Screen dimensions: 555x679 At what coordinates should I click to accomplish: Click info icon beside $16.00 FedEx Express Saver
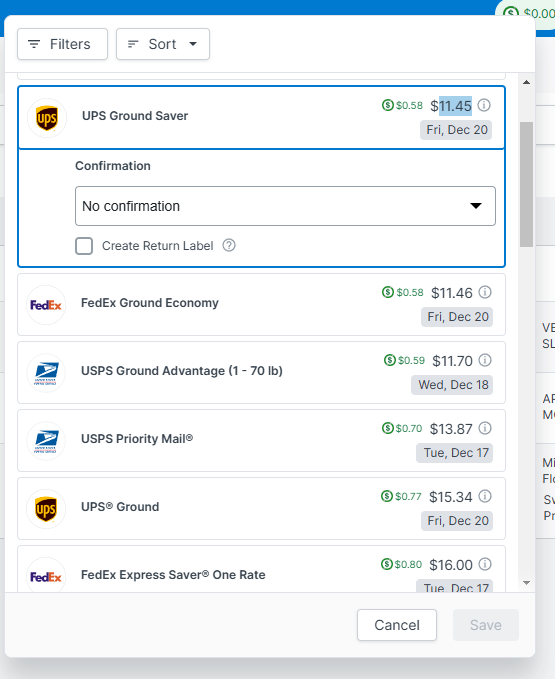coord(485,564)
